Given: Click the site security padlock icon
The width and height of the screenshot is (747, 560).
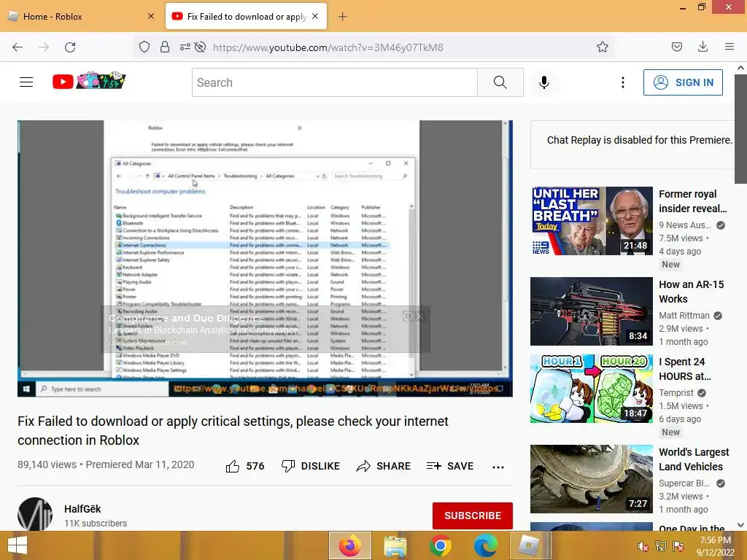Looking at the screenshot, I should click(x=164, y=47).
